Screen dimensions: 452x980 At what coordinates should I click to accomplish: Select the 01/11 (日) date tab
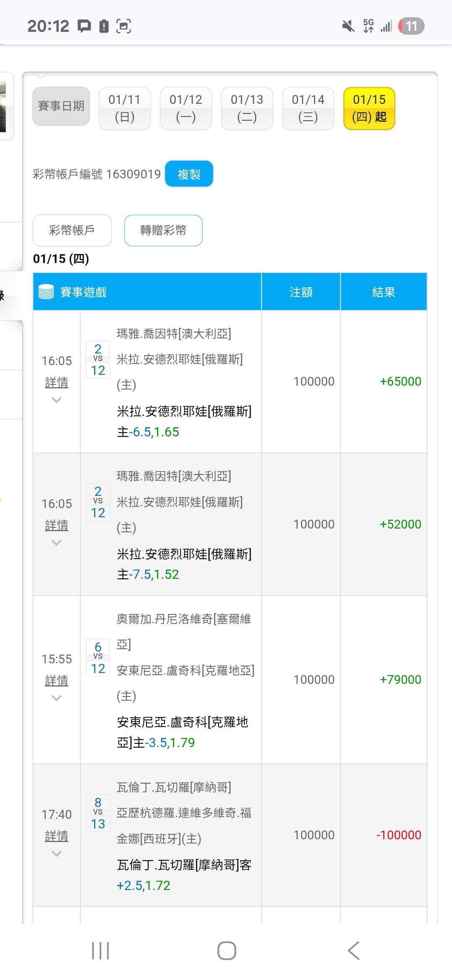point(124,108)
